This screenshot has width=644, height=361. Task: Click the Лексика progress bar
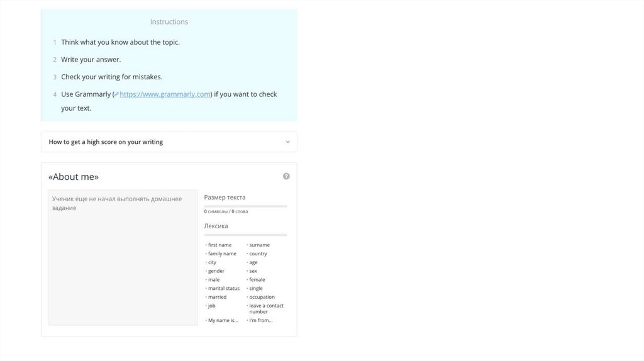pos(245,235)
